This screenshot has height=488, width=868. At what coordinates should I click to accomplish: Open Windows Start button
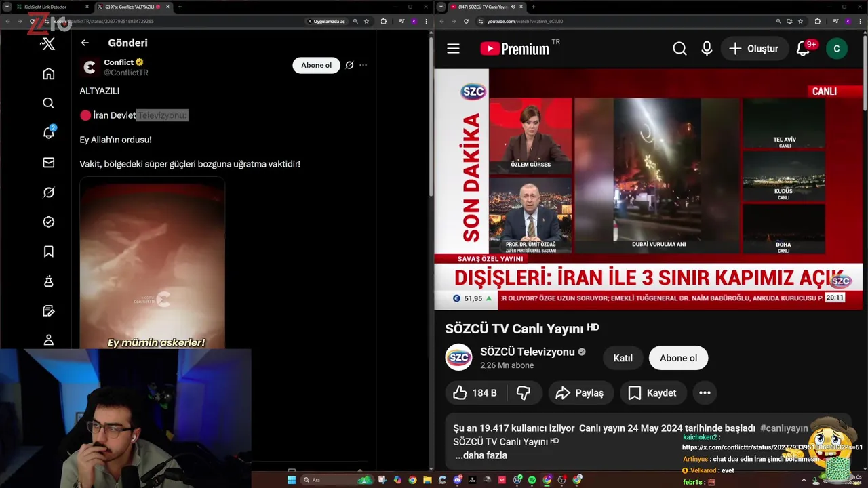(292, 480)
